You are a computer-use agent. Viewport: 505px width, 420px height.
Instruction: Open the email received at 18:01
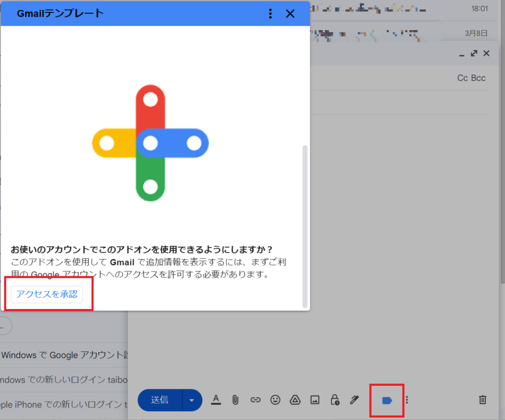[x=404, y=9]
